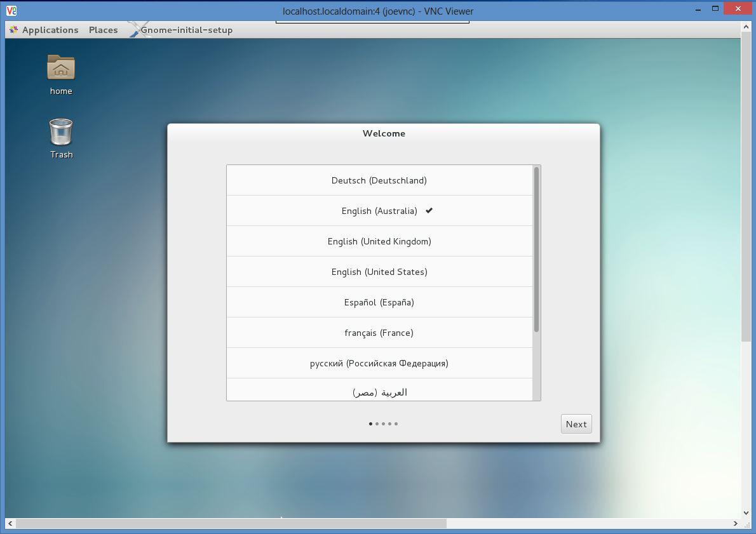Select Español (España) as language

tap(379, 302)
